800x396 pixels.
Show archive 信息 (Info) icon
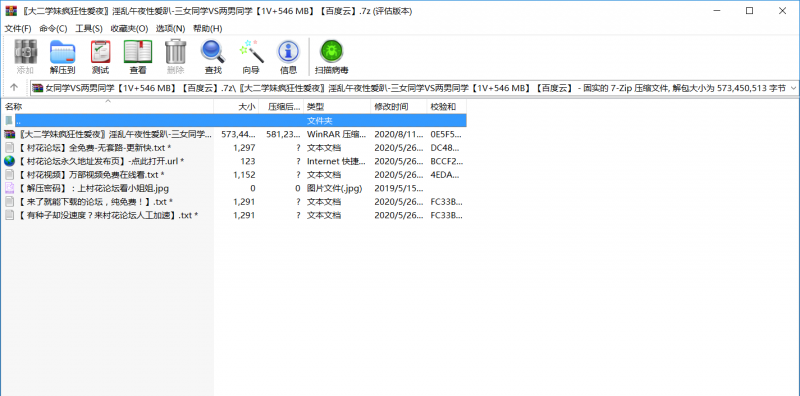point(288,57)
